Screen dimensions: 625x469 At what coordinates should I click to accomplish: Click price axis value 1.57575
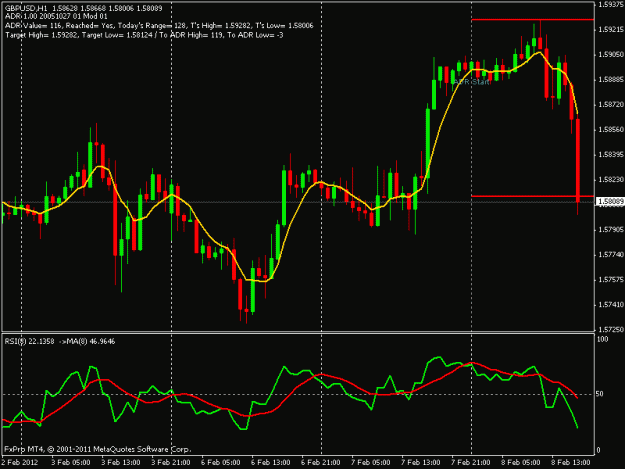pyautogui.click(x=611, y=280)
